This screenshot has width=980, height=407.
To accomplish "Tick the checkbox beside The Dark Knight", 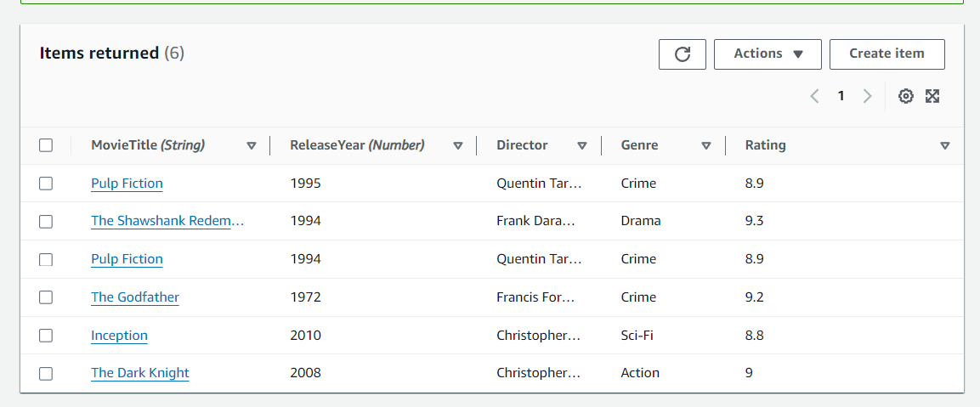I will [x=46, y=373].
